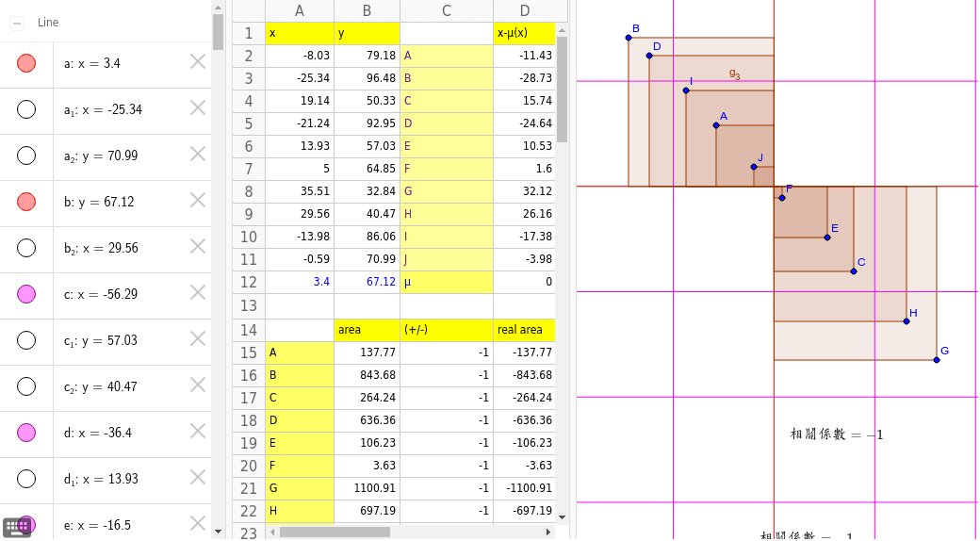Hide line d: x = -36.4
The width and height of the screenshot is (980, 541).
pos(26,433)
